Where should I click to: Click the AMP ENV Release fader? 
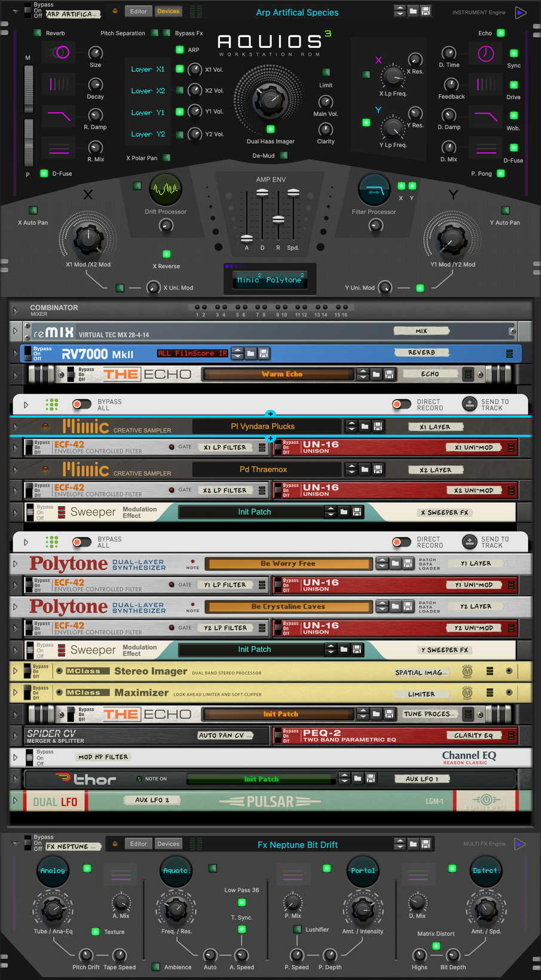click(x=278, y=219)
